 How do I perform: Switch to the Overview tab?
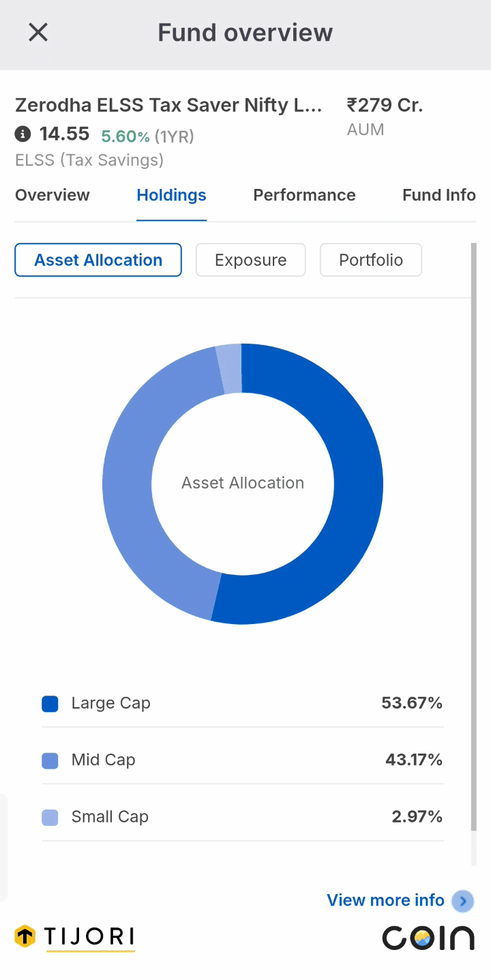(x=53, y=195)
